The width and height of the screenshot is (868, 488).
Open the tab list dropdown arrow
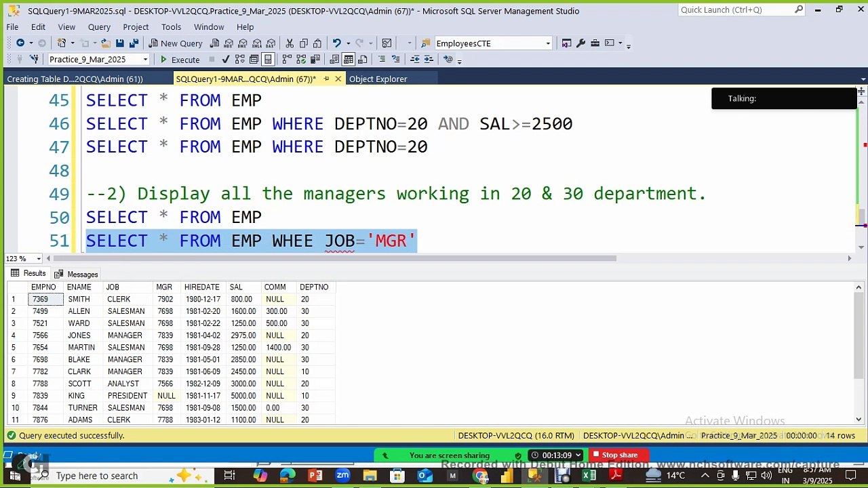point(862,79)
